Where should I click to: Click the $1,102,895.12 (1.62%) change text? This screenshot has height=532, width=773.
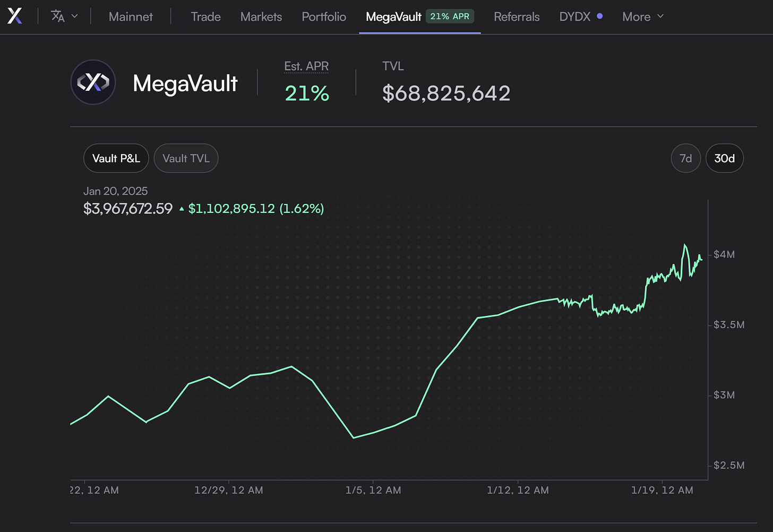pos(256,209)
